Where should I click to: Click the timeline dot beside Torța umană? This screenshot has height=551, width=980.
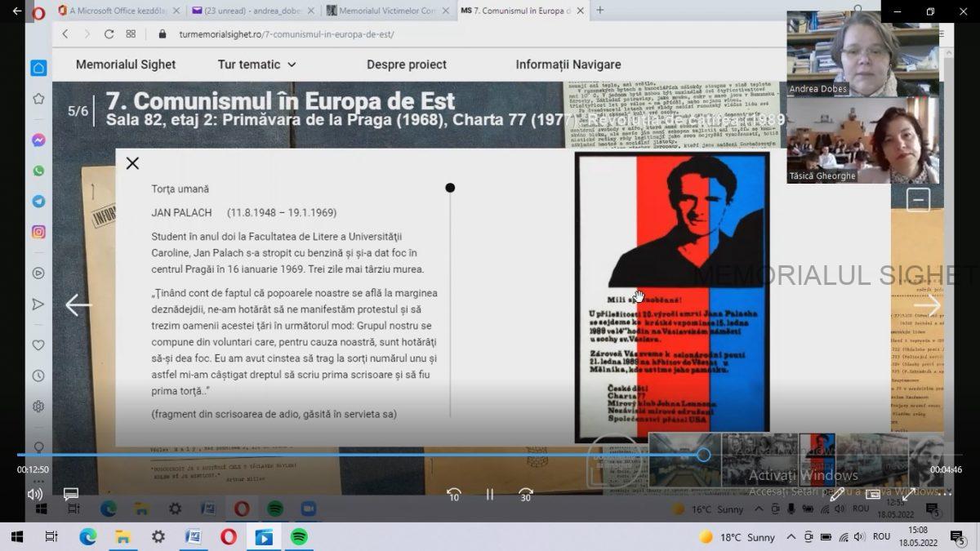[450, 188]
